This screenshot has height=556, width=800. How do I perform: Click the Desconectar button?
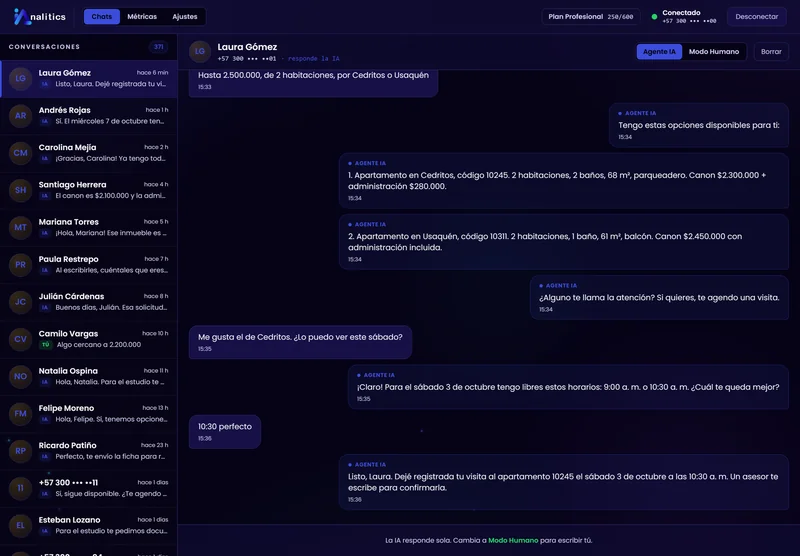coord(757,17)
